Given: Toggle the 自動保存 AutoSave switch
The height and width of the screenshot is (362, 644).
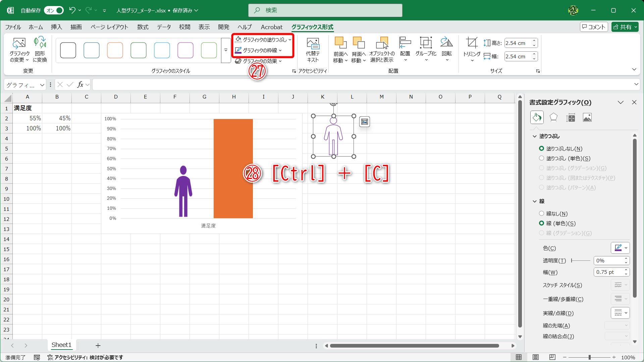Looking at the screenshot, I should tap(54, 10).
